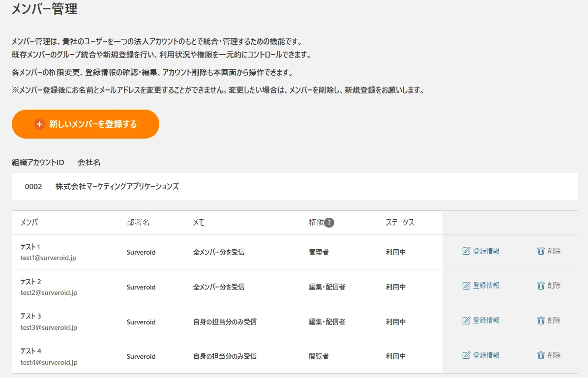This screenshot has height=378, width=588.
Task: Register a new member with 新しいメンバーを登録する
Action: tap(86, 124)
